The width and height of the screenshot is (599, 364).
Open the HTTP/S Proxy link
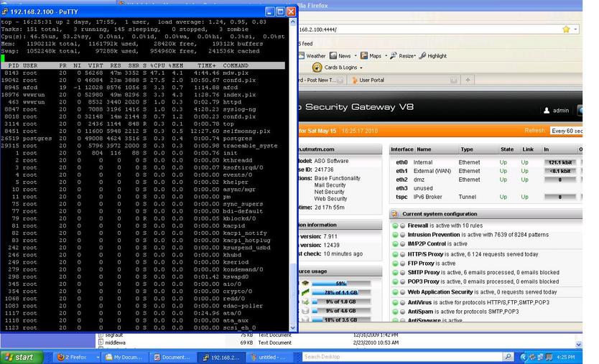[425, 254]
